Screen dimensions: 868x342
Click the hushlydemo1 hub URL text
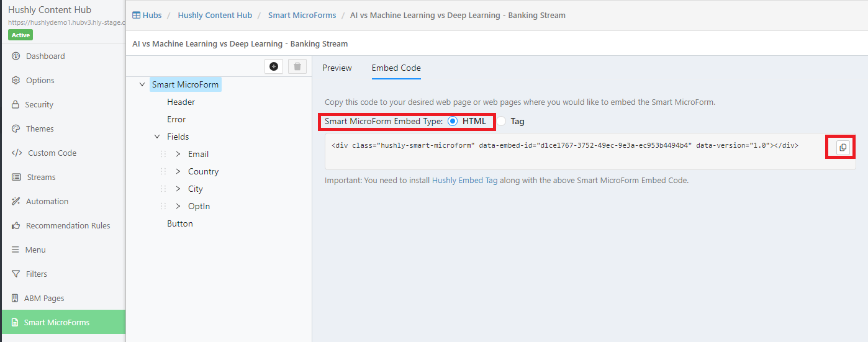(66, 22)
